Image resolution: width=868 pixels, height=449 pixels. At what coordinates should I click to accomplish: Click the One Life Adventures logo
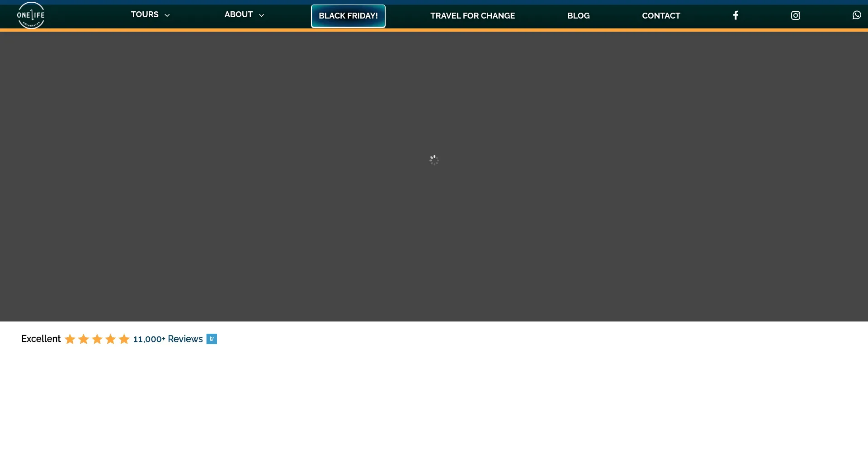pyautogui.click(x=31, y=15)
